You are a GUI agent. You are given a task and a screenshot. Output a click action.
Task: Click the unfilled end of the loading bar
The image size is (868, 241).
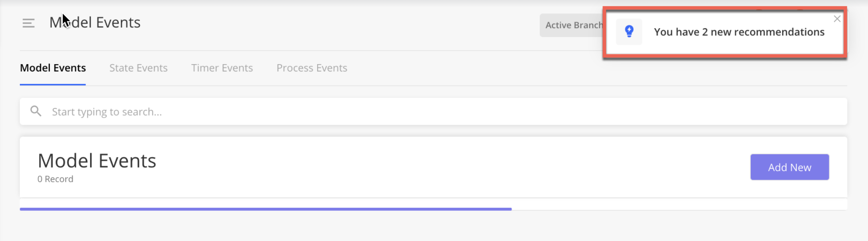pyautogui.click(x=679, y=209)
